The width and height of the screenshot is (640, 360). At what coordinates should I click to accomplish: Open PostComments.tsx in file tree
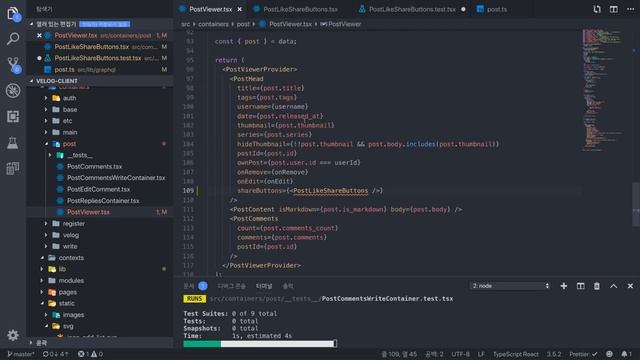(99, 167)
